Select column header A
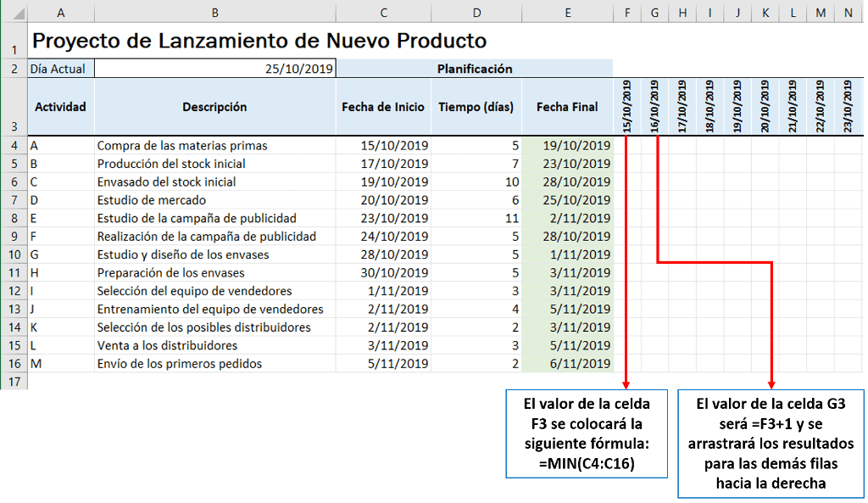The image size is (868, 503). tap(60, 13)
